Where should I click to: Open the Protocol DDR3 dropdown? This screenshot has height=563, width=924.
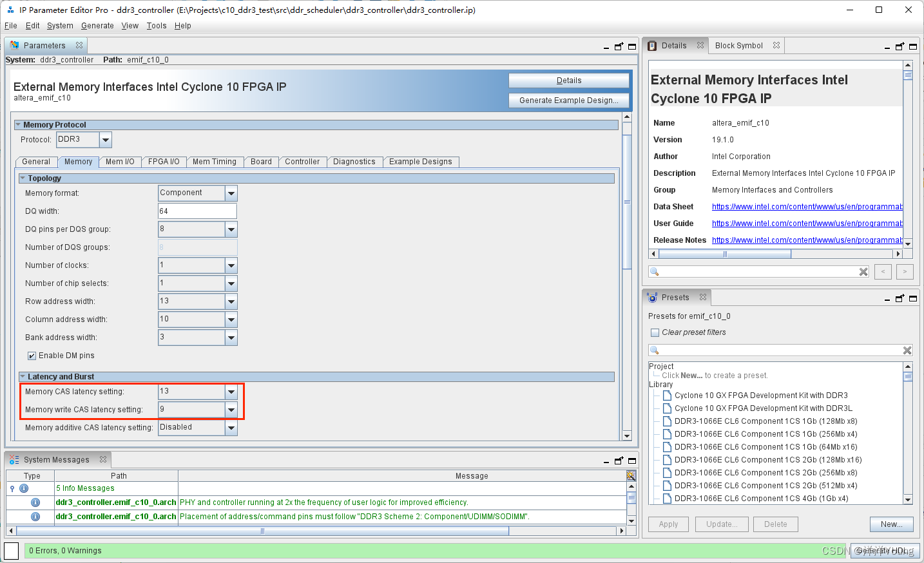[106, 140]
